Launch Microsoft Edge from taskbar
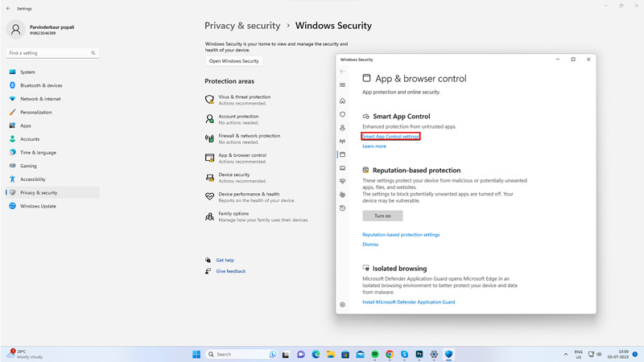644x362 pixels. [x=316, y=354]
